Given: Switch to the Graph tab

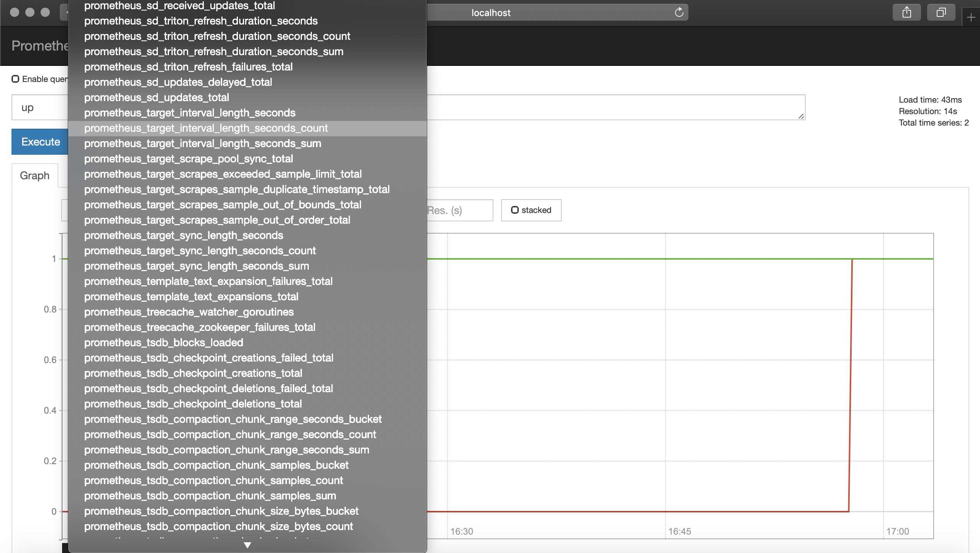Looking at the screenshot, I should [x=34, y=175].
